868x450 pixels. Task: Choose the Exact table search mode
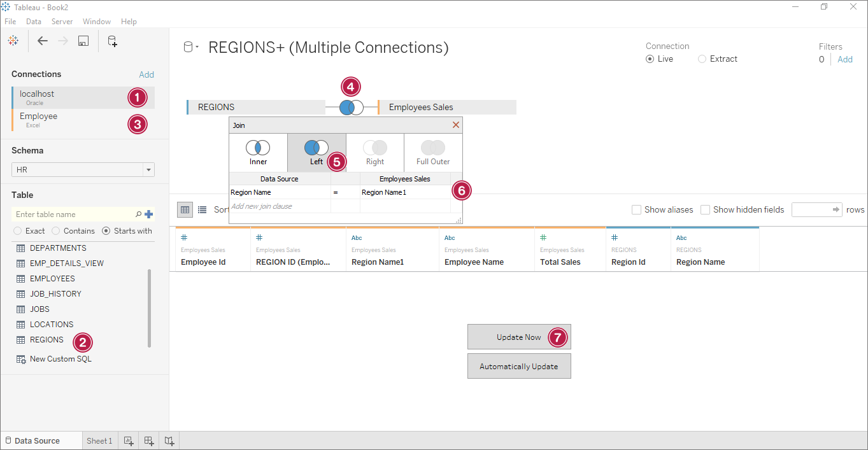tap(18, 231)
